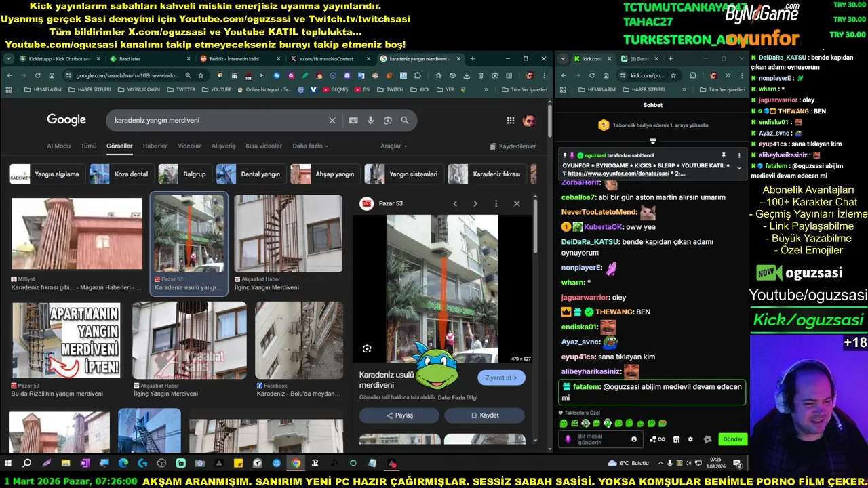Reload the Google search page
Screen dimensions: 868x488
click(37, 75)
